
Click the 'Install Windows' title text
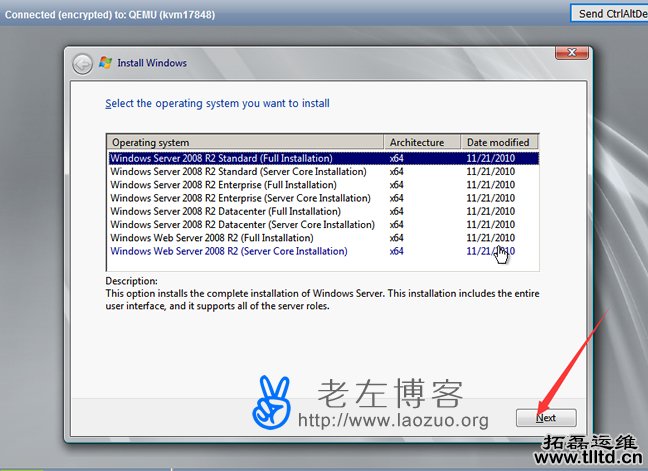point(152,63)
